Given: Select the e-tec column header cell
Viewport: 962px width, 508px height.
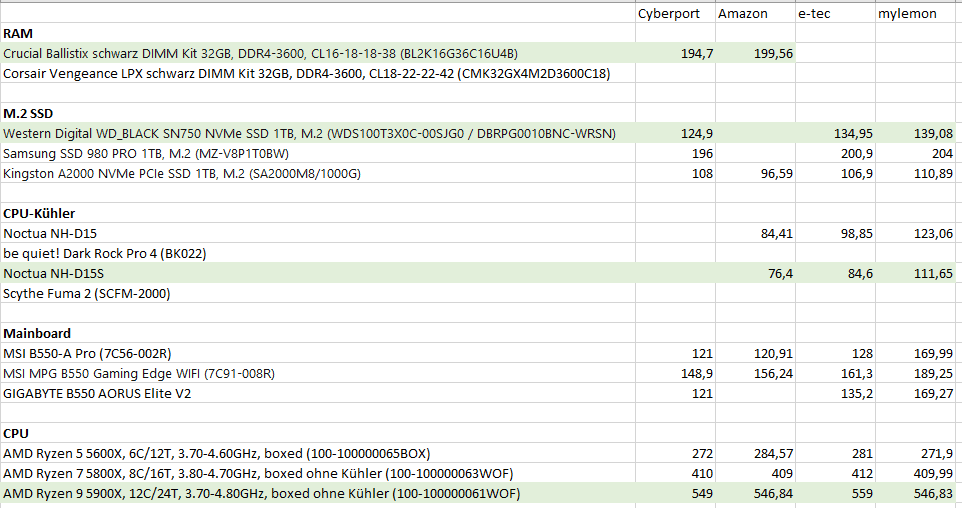Looking at the screenshot, I should [x=835, y=13].
